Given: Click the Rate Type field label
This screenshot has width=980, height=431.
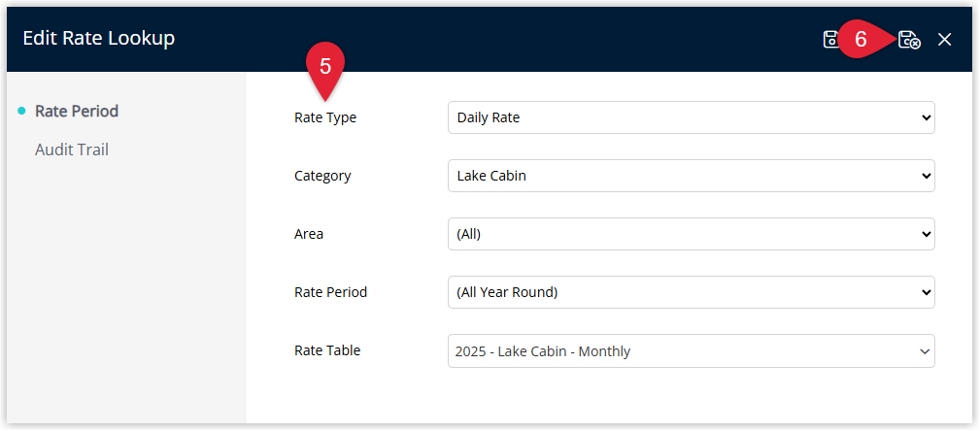Looking at the screenshot, I should pyautogui.click(x=325, y=117).
